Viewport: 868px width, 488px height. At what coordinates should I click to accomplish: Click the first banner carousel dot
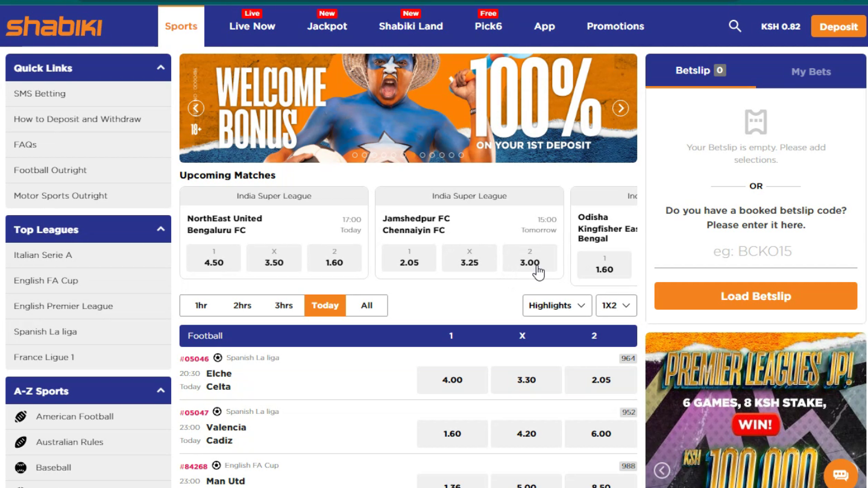click(354, 155)
